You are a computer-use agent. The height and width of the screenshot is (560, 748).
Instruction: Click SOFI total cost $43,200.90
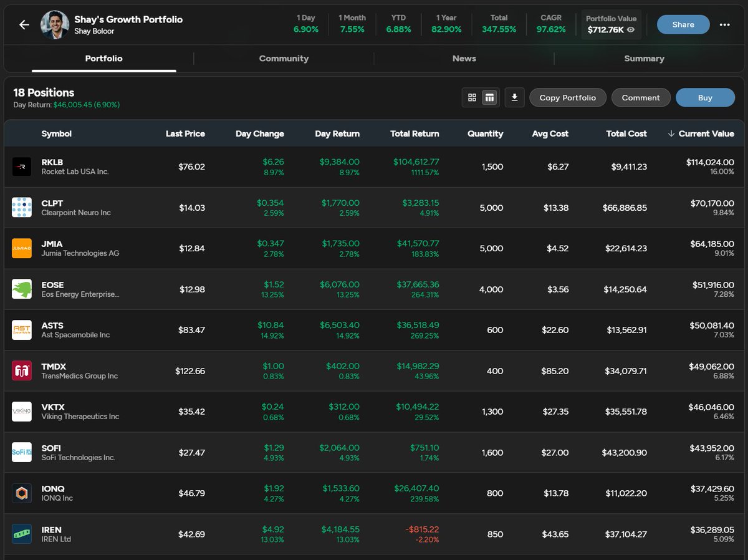625,453
